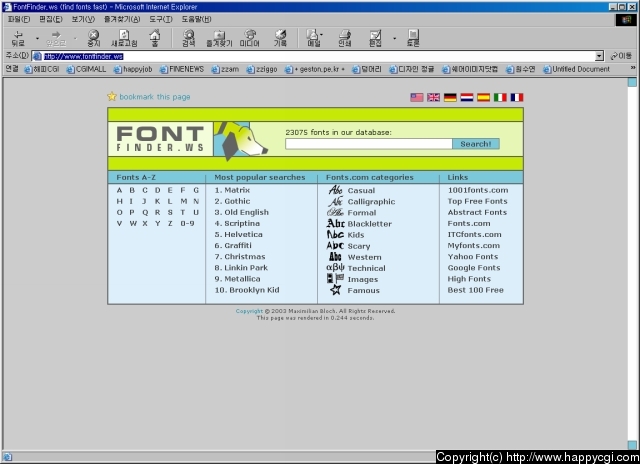Click the Western category icon
Image resolution: width=640 pixels, height=464 pixels.
[x=335, y=257]
